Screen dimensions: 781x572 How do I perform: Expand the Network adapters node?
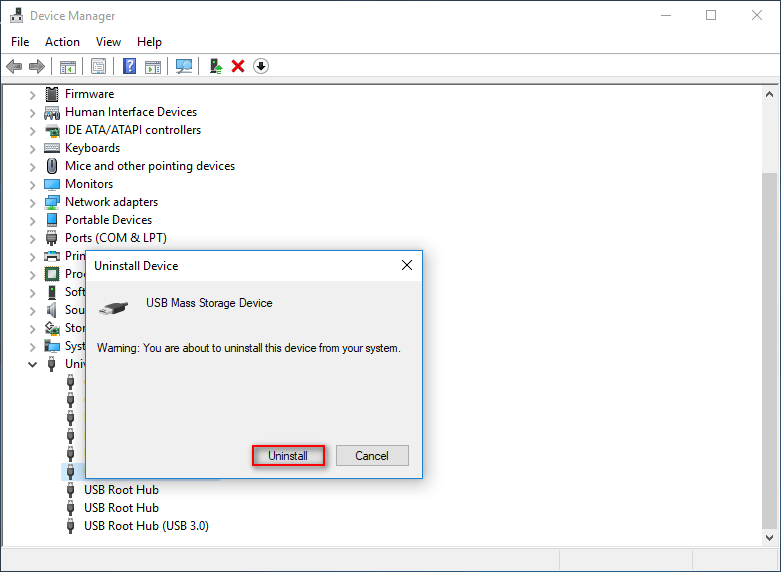pyautogui.click(x=32, y=202)
